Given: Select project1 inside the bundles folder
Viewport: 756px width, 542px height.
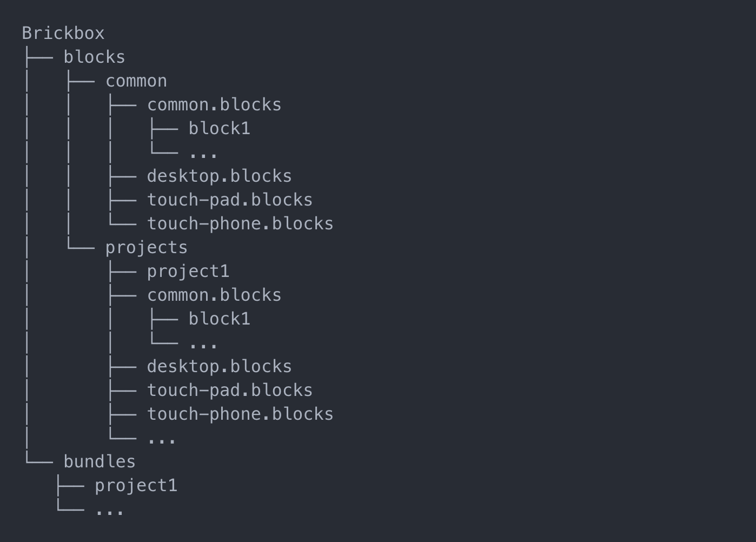Looking at the screenshot, I should coord(136,486).
